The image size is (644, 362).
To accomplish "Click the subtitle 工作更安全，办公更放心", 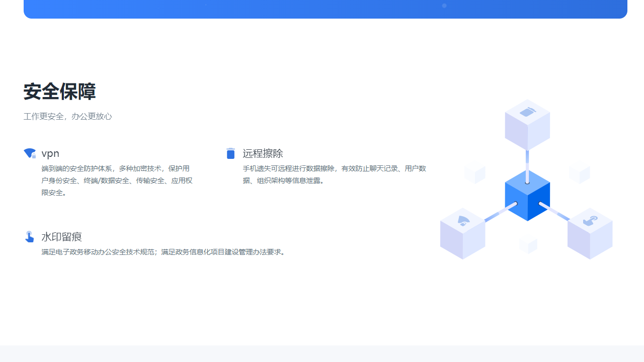I will tap(67, 116).
